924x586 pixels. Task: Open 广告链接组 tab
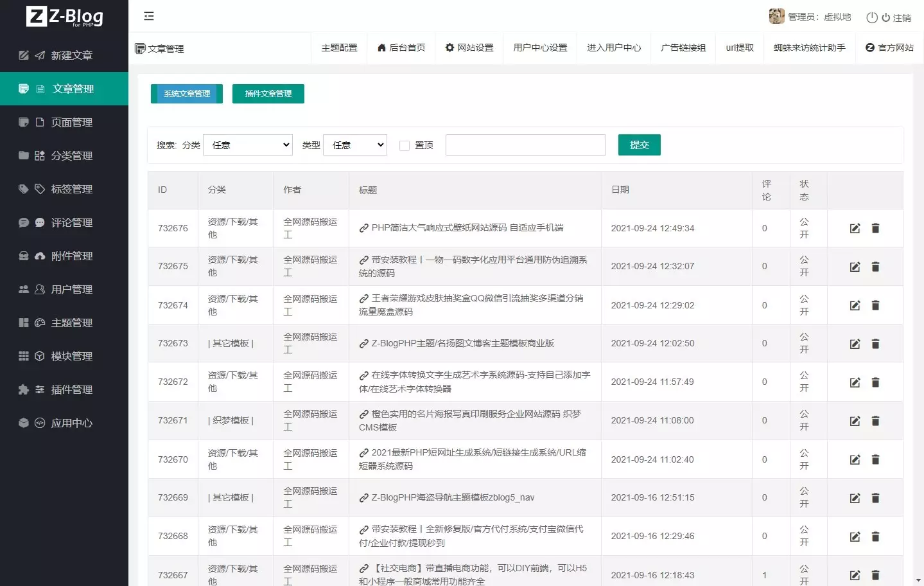tap(683, 48)
